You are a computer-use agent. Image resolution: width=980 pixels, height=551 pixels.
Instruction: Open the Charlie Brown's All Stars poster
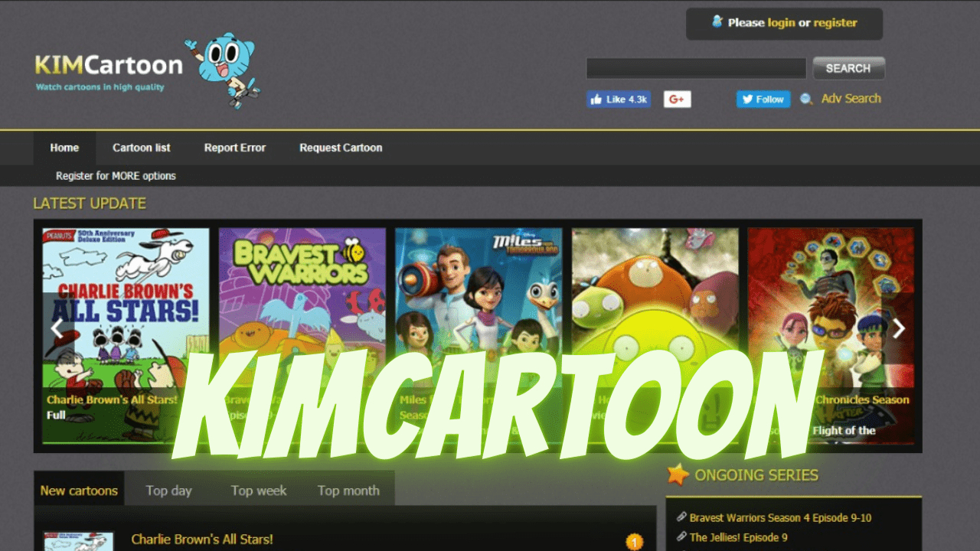pyautogui.click(x=126, y=335)
